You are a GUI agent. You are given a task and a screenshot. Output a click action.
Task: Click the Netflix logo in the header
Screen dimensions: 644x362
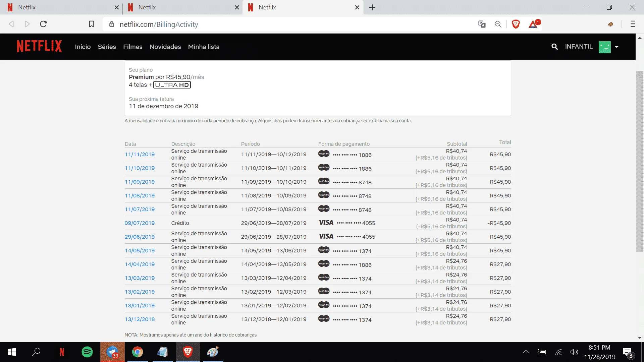tap(39, 46)
